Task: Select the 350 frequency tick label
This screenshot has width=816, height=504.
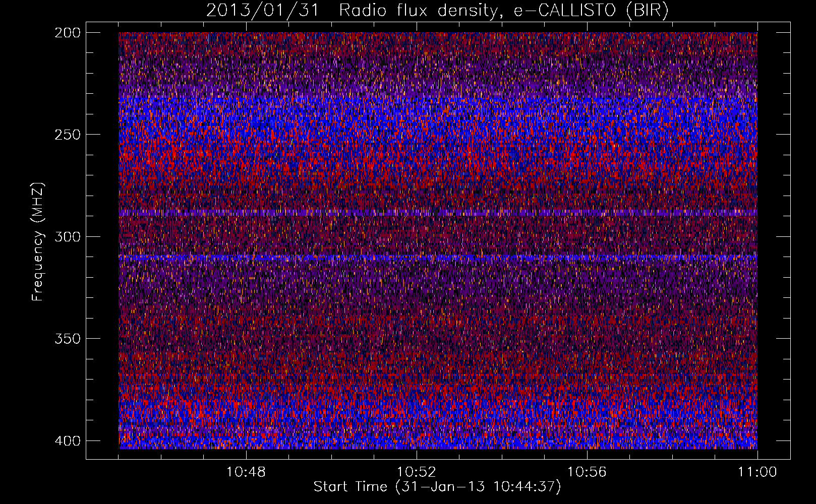Action: (x=67, y=338)
